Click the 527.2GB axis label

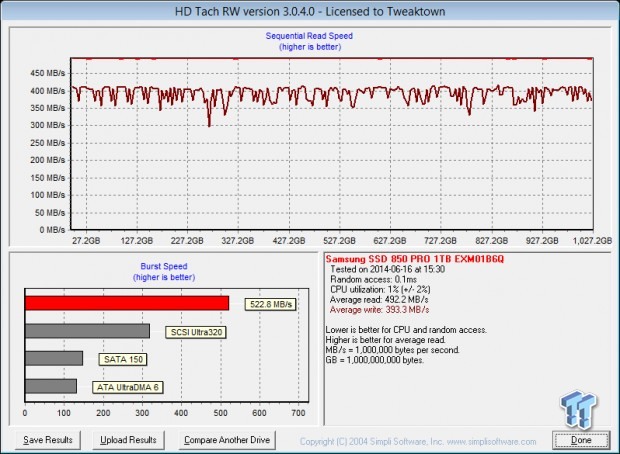(x=339, y=240)
